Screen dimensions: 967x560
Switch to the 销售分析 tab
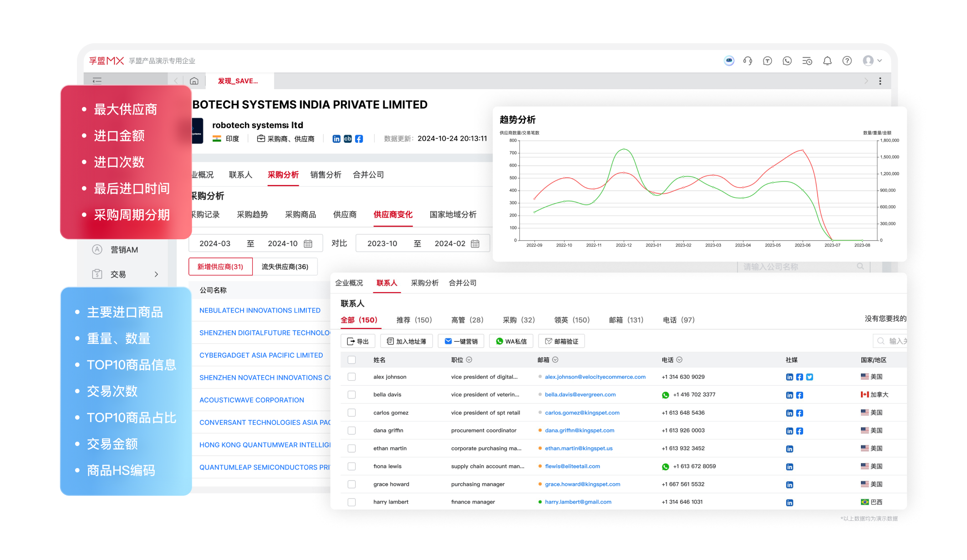(326, 175)
